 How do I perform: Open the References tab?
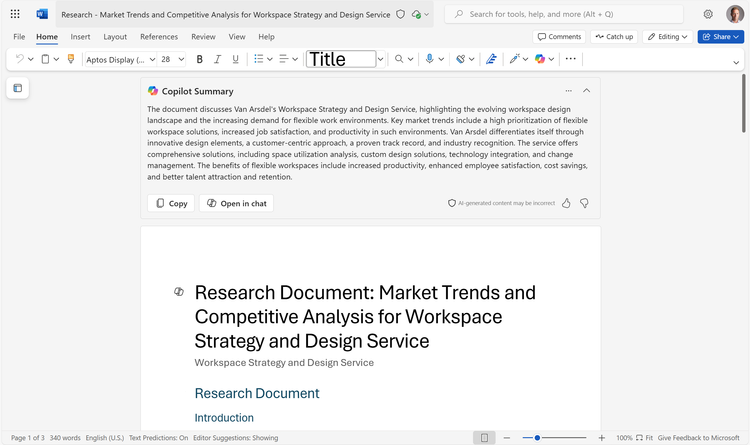pyautogui.click(x=159, y=37)
